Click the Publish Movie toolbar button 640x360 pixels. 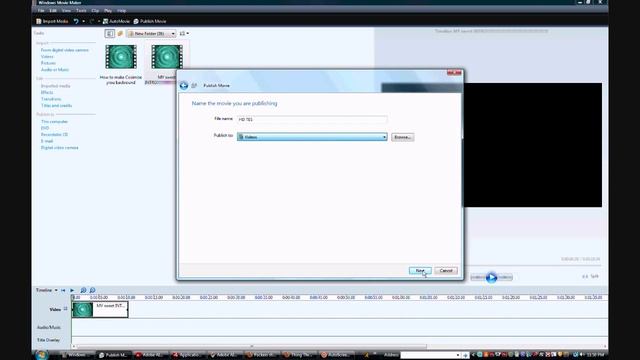[150, 21]
